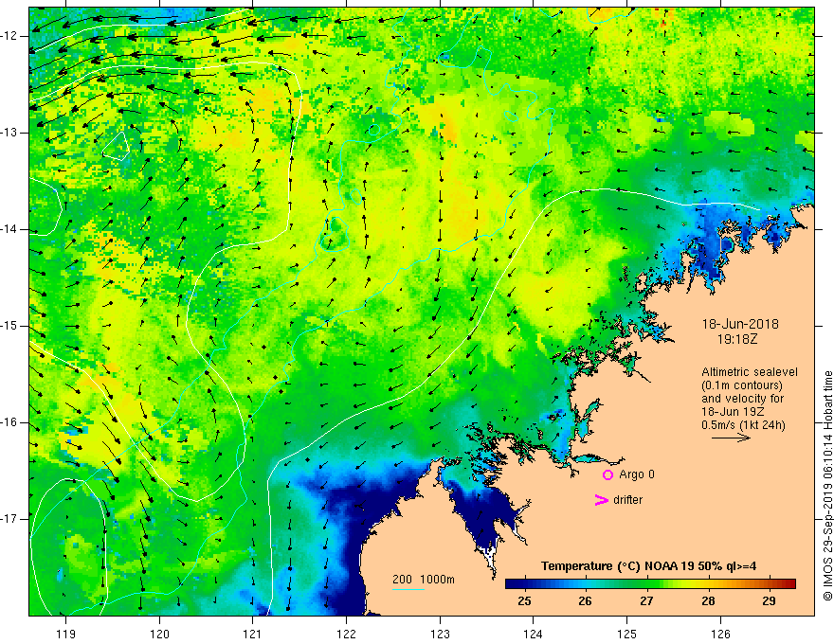This screenshot has width=834, height=644.
Task: Click the magenta Argo circle marker
Action: click(x=607, y=474)
